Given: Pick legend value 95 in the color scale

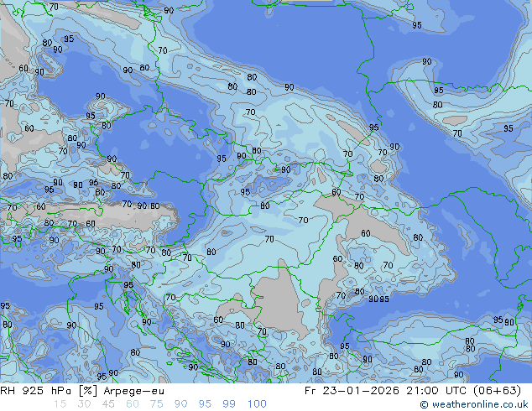Looking at the screenshot, I should 205,404.
